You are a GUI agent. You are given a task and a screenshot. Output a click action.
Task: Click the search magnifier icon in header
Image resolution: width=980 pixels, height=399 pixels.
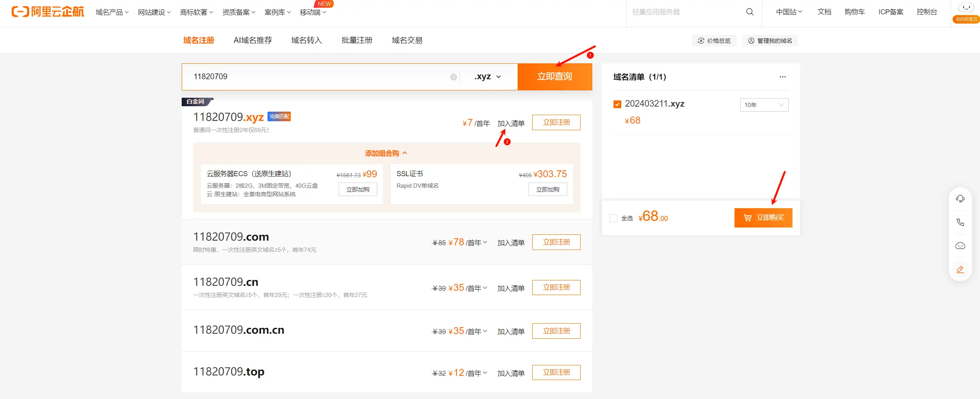click(x=750, y=12)
